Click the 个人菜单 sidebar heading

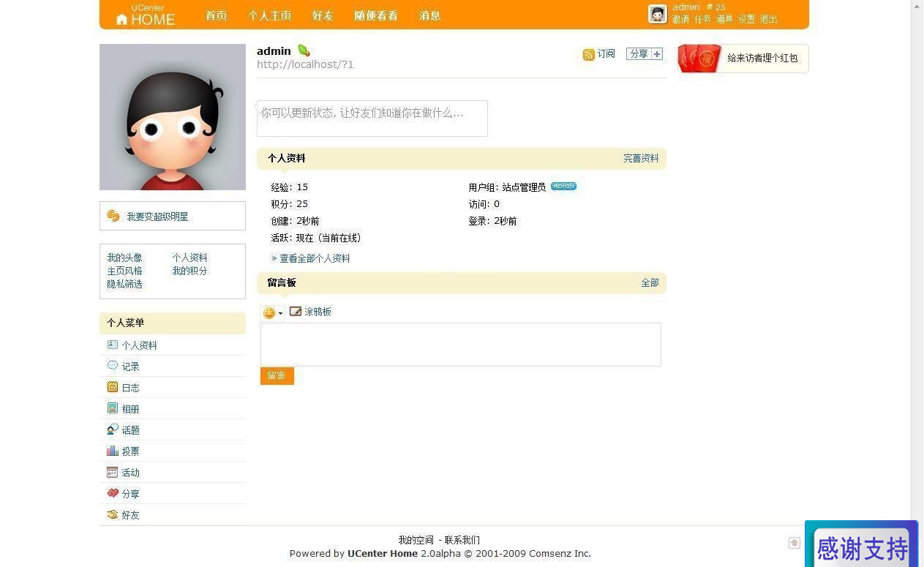(126, 323)
